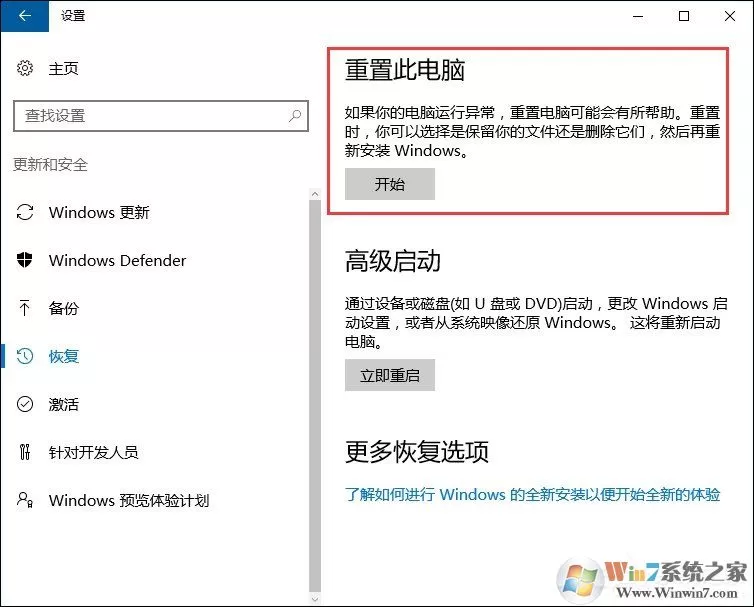Click the 更新和安全 section label
The width and height of the screenshot is (754, 607).
[x=50, y=164]
